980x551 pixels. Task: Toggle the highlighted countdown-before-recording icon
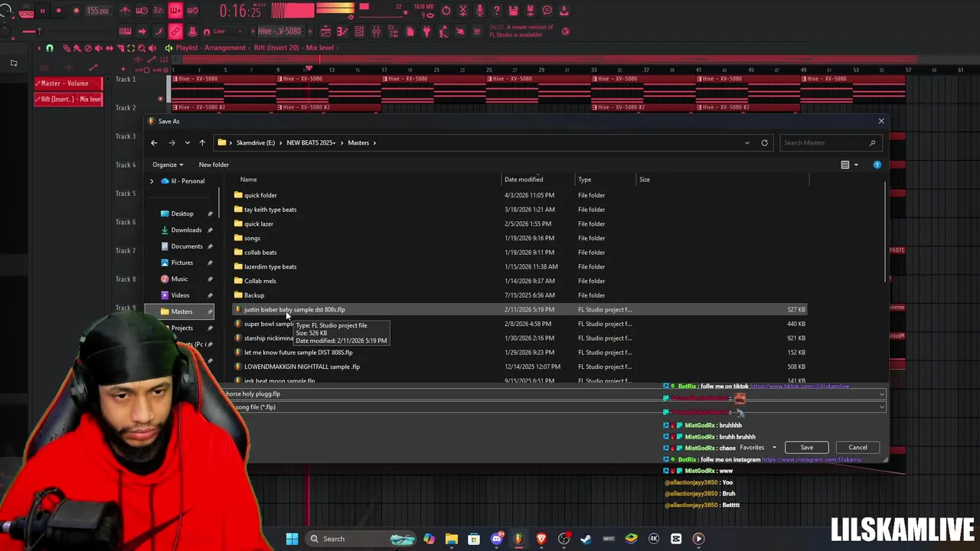tap(175, 10)
